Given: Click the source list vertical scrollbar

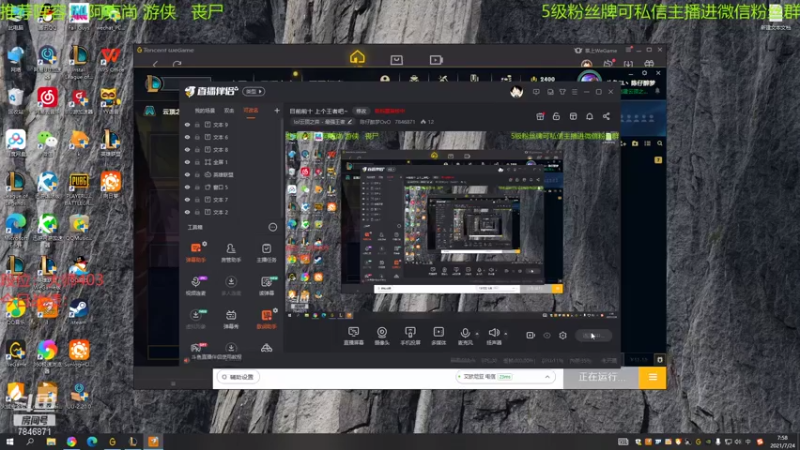Looking at the screenshot, I should (x=282, y=168).
